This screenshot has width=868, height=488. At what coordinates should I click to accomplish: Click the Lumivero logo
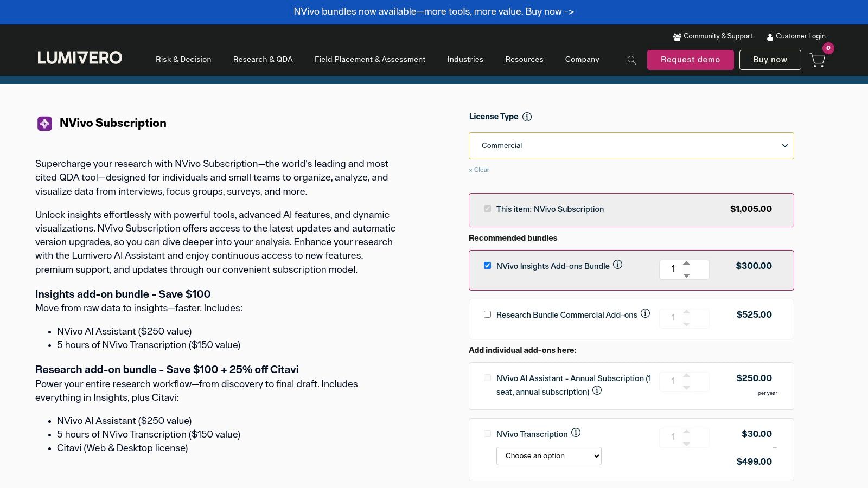(x=80, y=58)
